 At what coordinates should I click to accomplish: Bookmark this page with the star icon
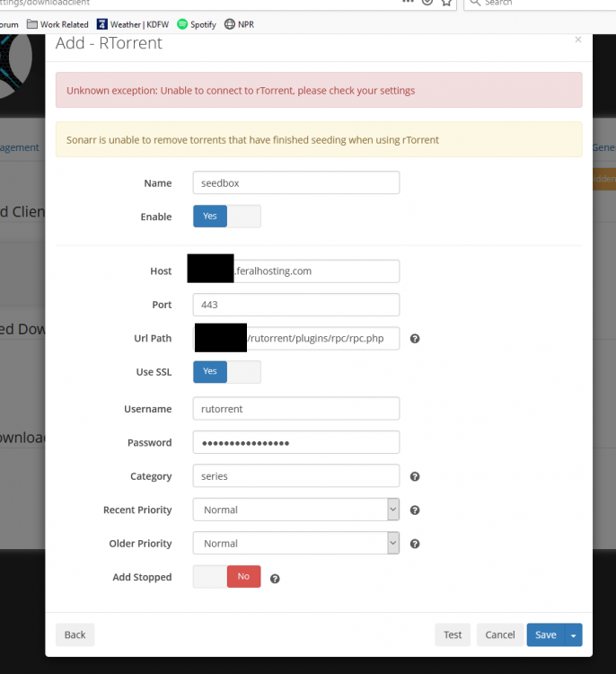pyautogui.click(x=447, y=3)
